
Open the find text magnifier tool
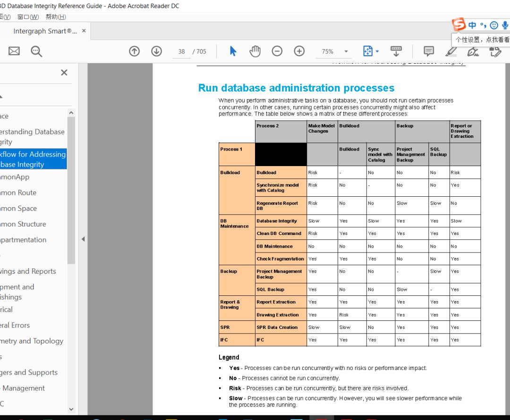[x=36, y=51]
